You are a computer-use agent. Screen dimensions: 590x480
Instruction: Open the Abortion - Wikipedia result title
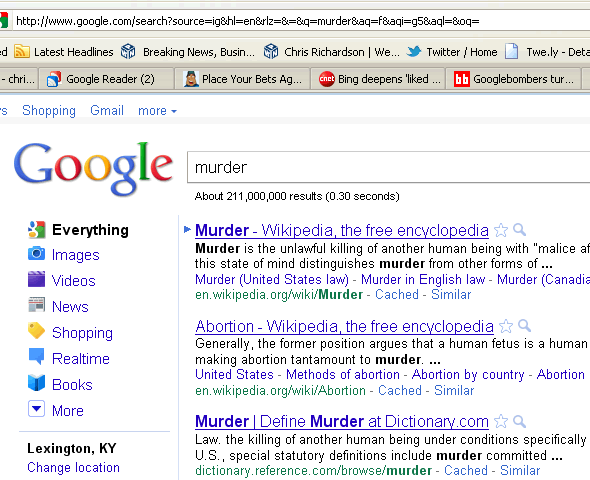click(x=344, y=326)
